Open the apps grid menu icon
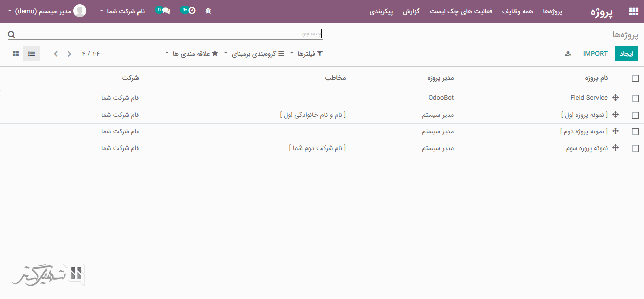The width and height of the screenshot is (644, 299). click(x=633, y=11)
